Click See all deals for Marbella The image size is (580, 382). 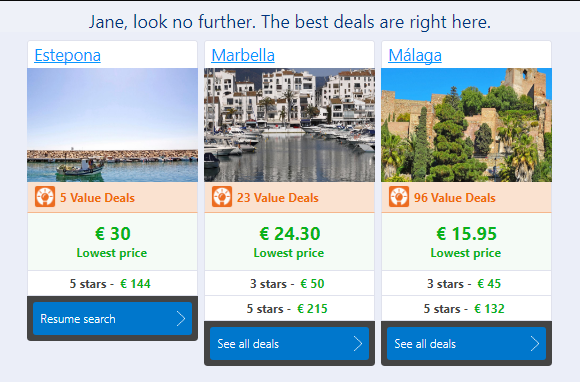tap(289, 344)
